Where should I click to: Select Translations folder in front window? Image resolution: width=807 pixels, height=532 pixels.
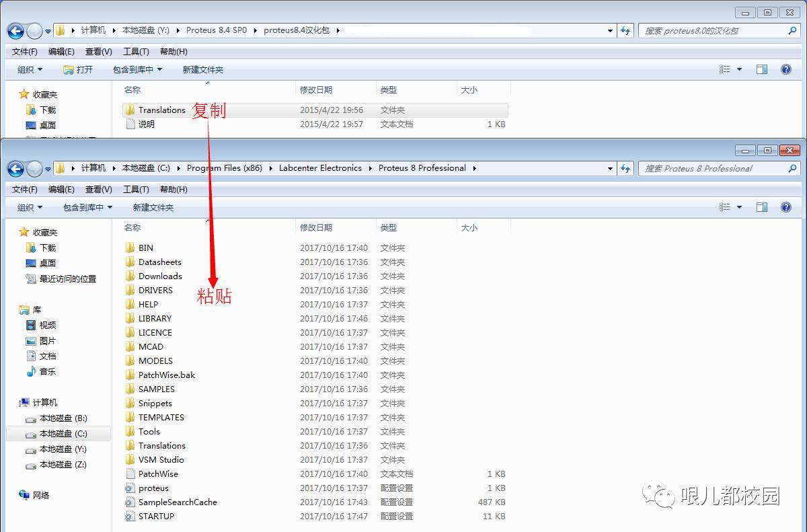tap(315, 445)
